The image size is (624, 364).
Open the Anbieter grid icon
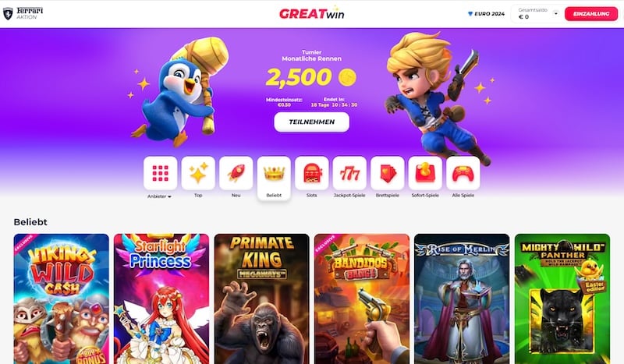161,173
